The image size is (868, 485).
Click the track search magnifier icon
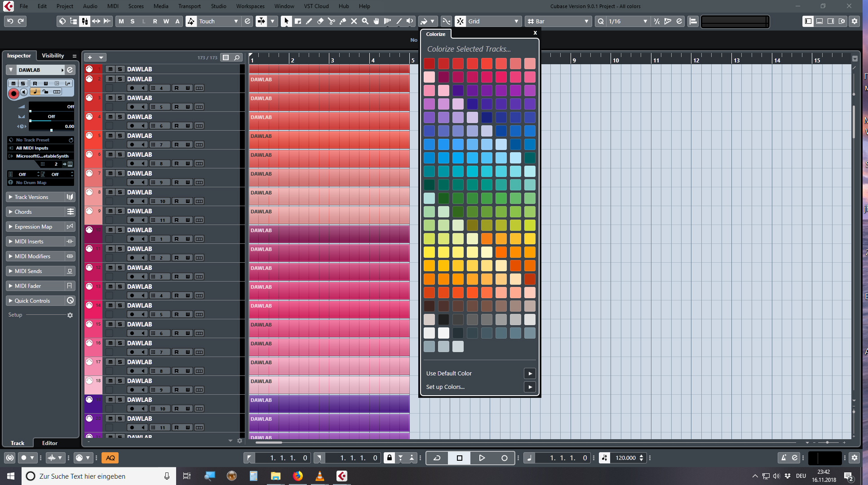[x=237, y=57]
